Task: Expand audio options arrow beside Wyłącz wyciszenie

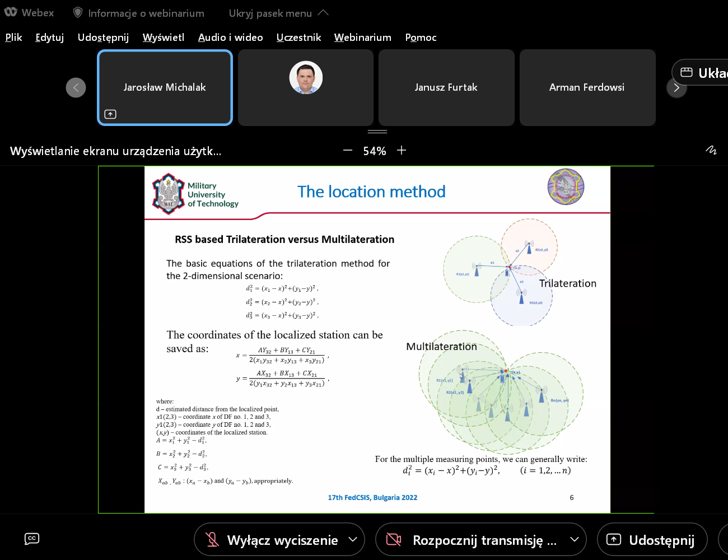Action: pos(353,540)
